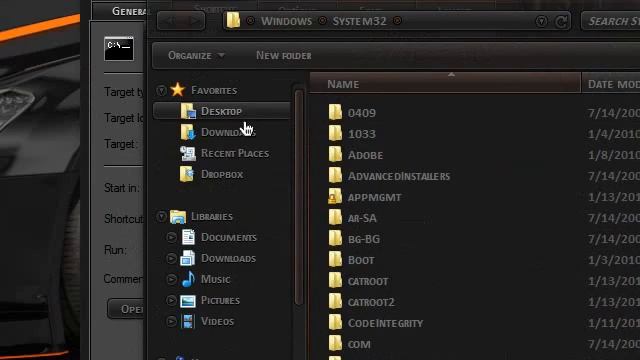
Task: Click the 7/14 date of folder 0409
Action: pos(614,113)
